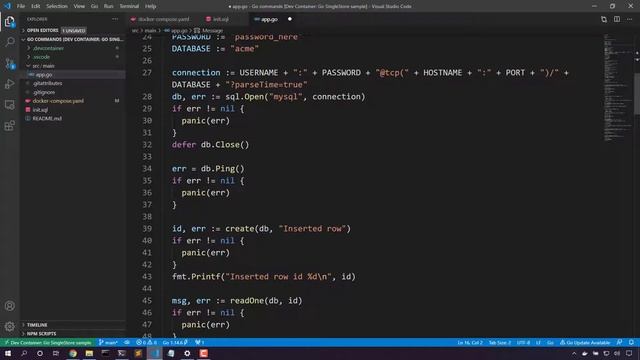
Task: Click the open changes icon in editor toolbar
Action: coord(604,19)
